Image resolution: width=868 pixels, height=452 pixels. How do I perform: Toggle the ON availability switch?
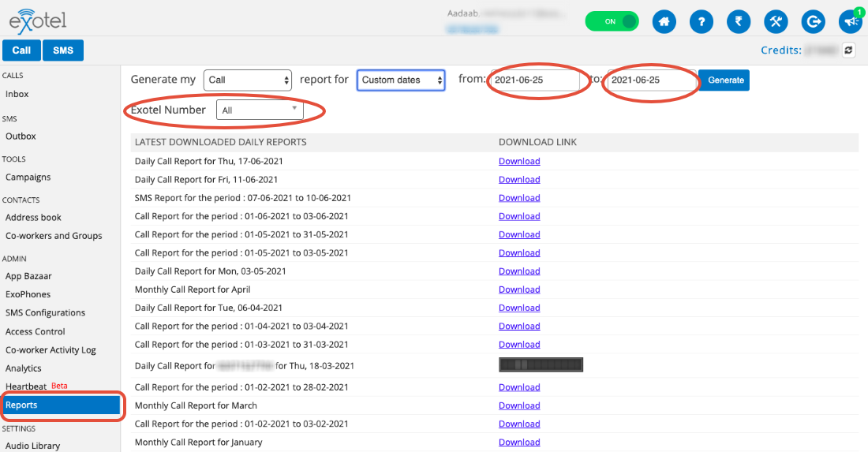[612, 21]
